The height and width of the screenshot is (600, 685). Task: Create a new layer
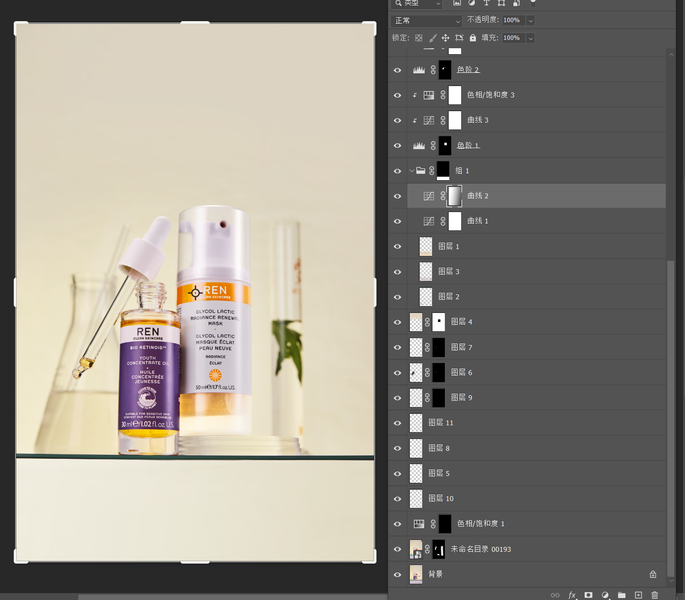coord(638,595)
